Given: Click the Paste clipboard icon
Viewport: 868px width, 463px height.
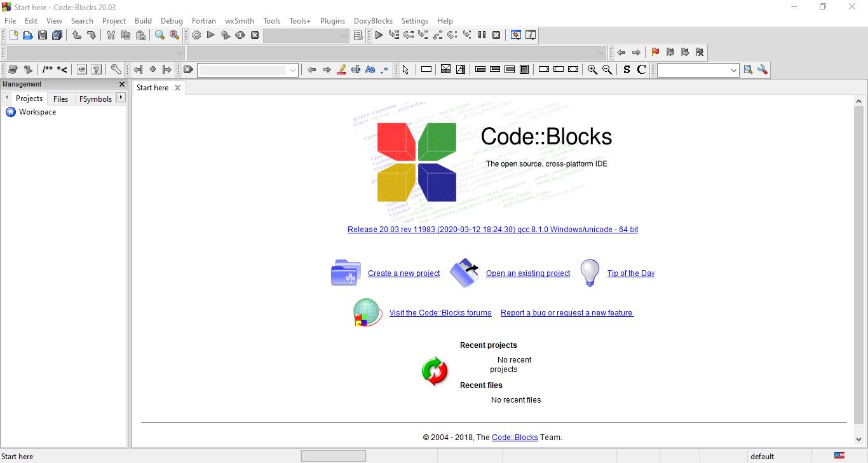Looking at the screenshot, I should click(x=140, y=36).
